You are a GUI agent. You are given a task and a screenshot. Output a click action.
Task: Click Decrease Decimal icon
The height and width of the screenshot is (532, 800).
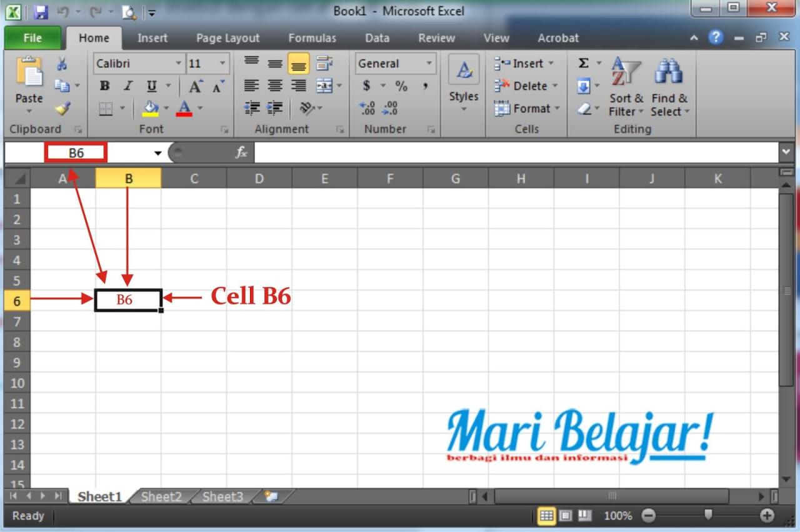[x=391, y=109]
